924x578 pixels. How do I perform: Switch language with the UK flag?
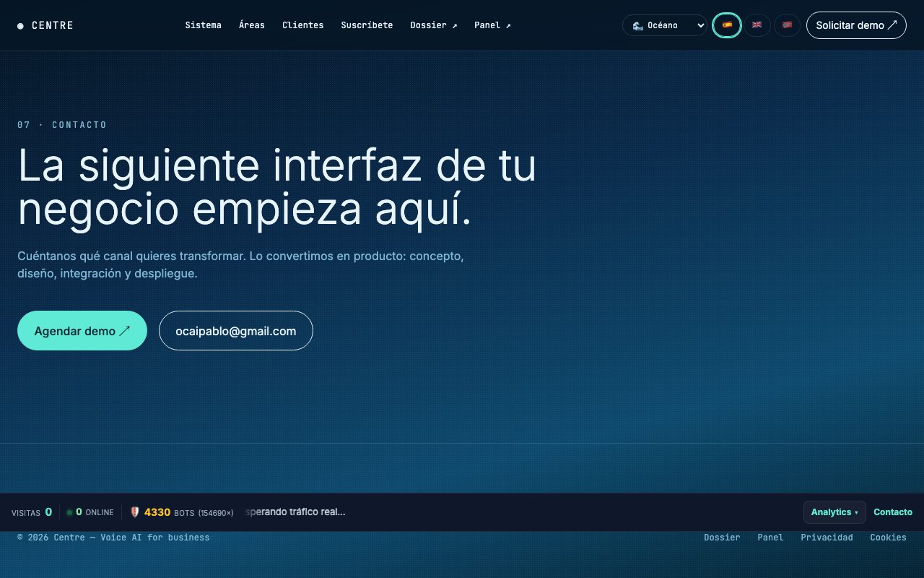point(757,25)
